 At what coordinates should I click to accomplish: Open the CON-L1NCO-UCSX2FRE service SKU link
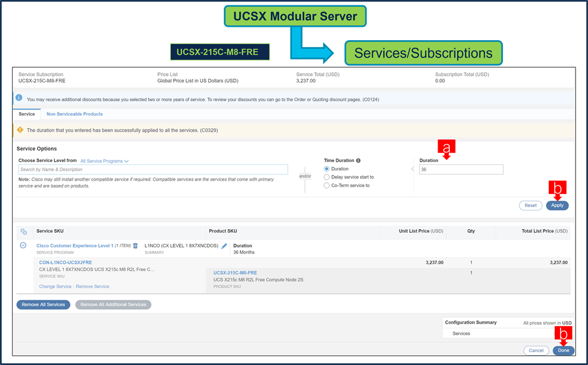pos(65,263)
